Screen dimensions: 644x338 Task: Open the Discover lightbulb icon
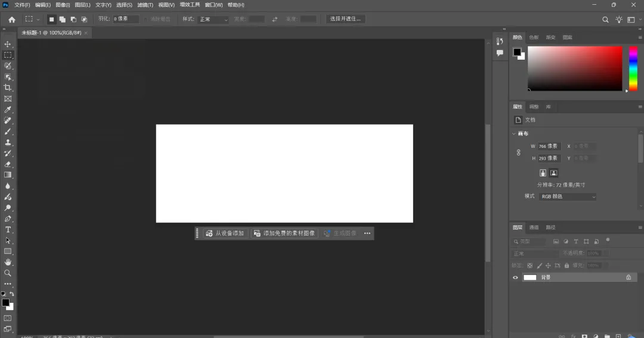(619, 19)
